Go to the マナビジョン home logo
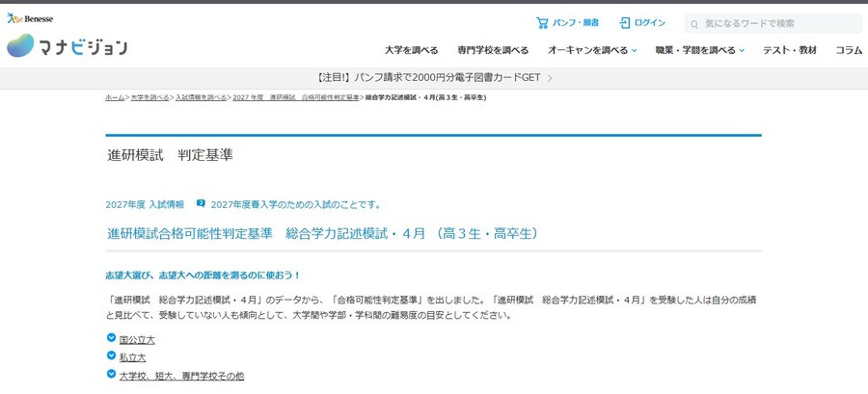 pos(67,46)
